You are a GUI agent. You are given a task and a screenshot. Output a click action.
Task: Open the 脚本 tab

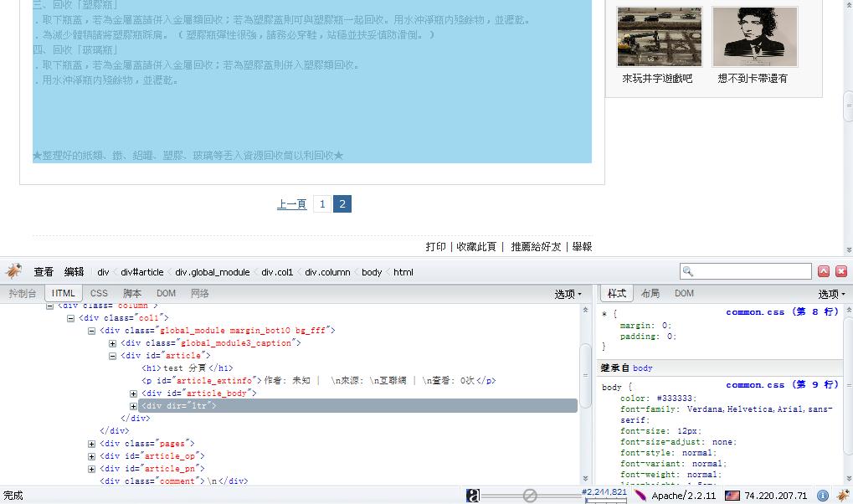[x=132, y=293]
